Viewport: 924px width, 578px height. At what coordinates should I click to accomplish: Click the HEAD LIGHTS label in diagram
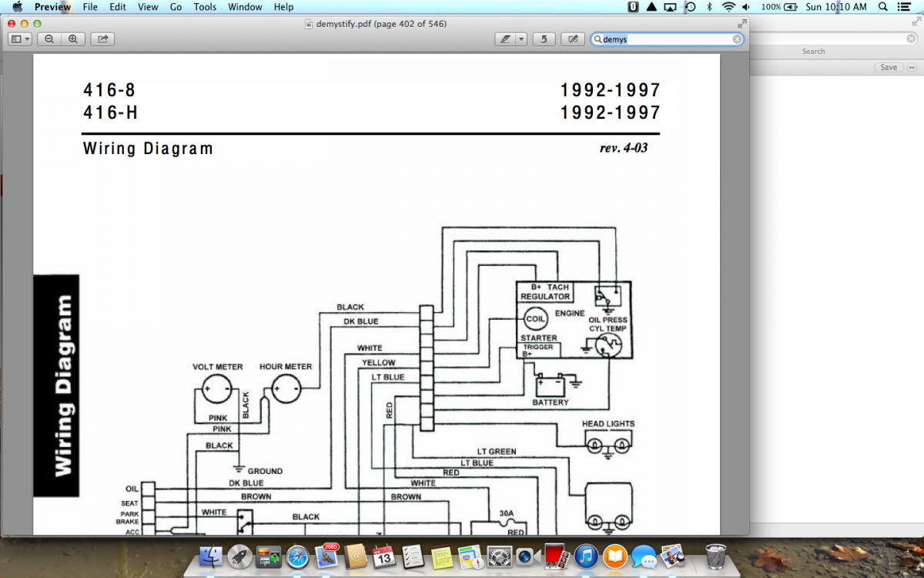[608, 424]
